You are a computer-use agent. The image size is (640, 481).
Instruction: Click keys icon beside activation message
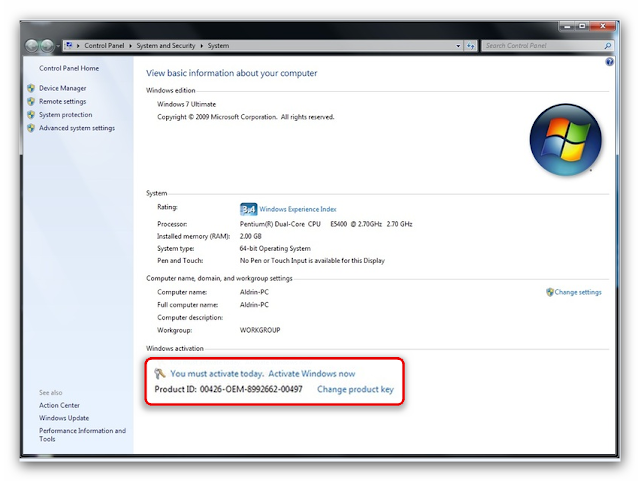pyautogui.click(x=160, y=373)
